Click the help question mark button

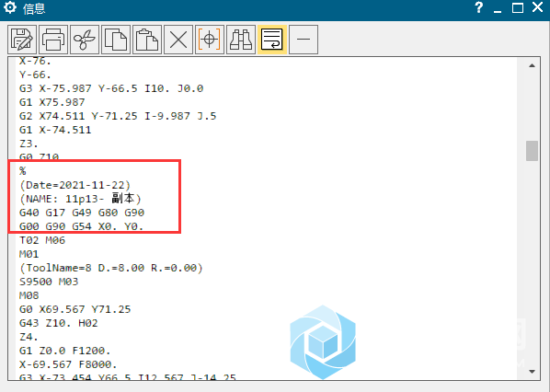[x=479, y=7]
